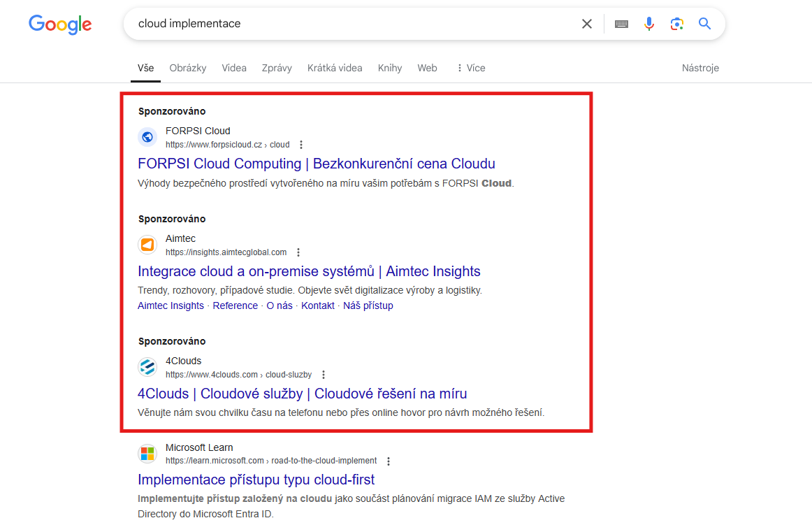Click the 4clouds.com URL text
This screenshot has height=532, width=812.
click(x=239, y=375)
